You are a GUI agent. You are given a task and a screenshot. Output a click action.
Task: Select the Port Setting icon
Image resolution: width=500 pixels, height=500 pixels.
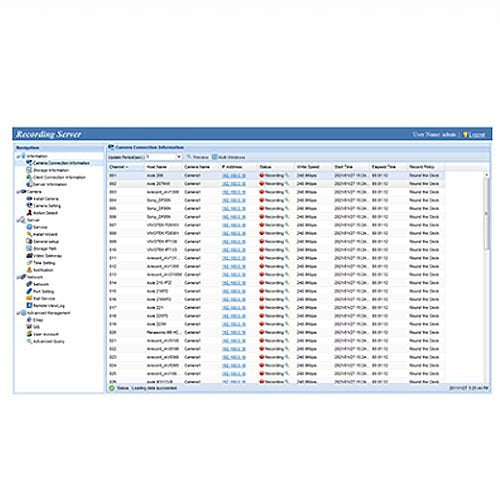[x=29, y=291]
